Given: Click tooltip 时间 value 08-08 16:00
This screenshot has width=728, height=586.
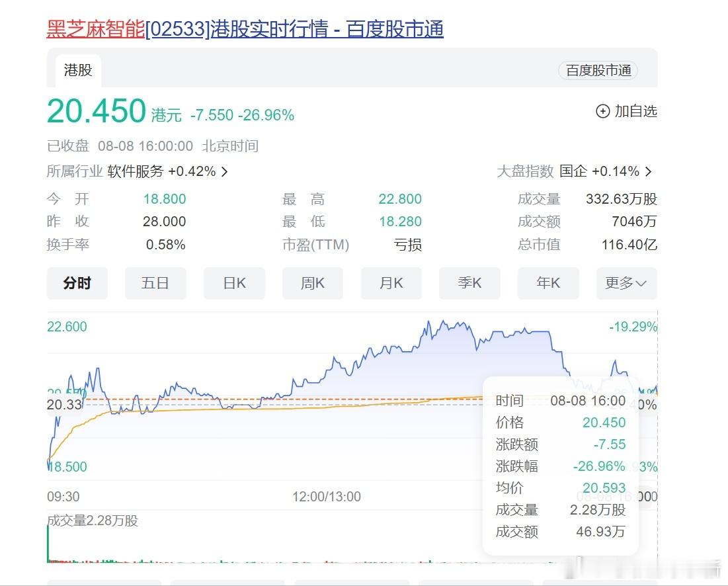Looking at the screenshot, I should [x=588, y=401].
